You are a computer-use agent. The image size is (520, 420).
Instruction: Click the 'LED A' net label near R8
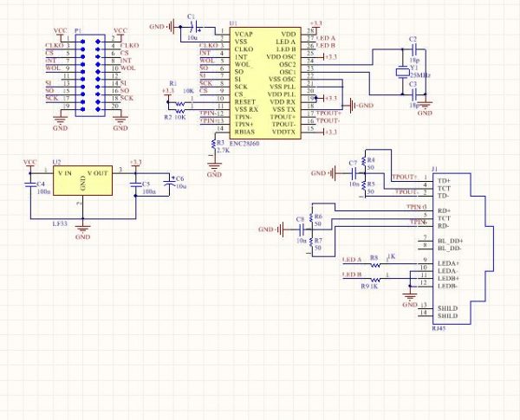coord(352,260)
